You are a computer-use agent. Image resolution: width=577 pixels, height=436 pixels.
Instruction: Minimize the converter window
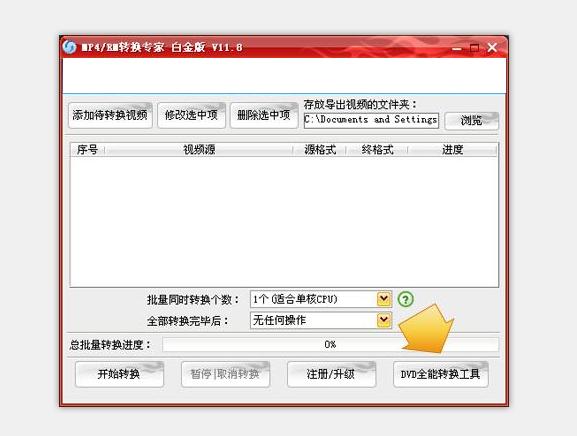click(457, 48)
